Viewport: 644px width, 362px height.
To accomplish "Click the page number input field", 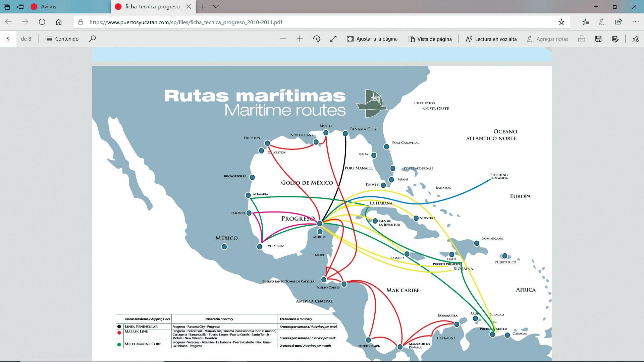I will tap(8, 39).
